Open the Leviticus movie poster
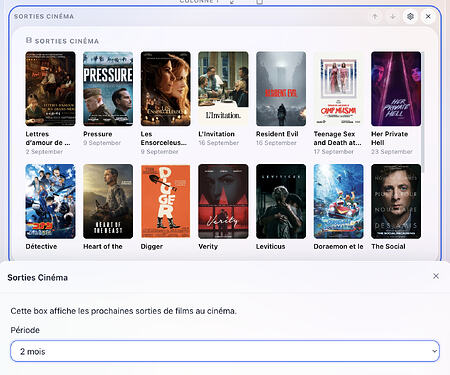Screen dimensions: 450x375 tap(281, 201)
